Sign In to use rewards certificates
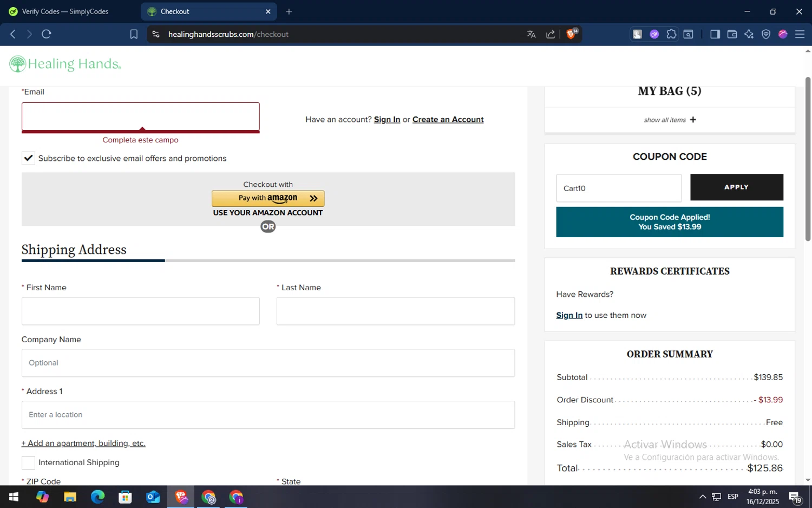 569,315
